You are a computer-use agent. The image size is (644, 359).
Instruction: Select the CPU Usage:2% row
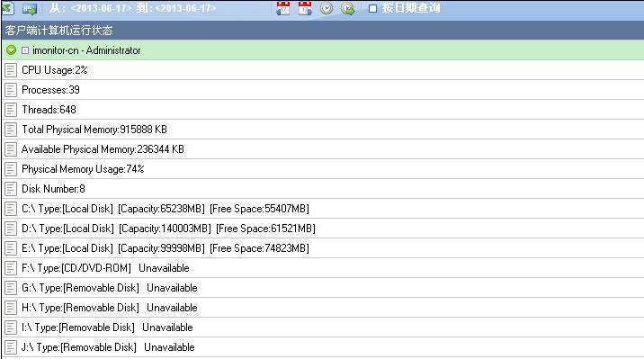(x=323, y=70)
